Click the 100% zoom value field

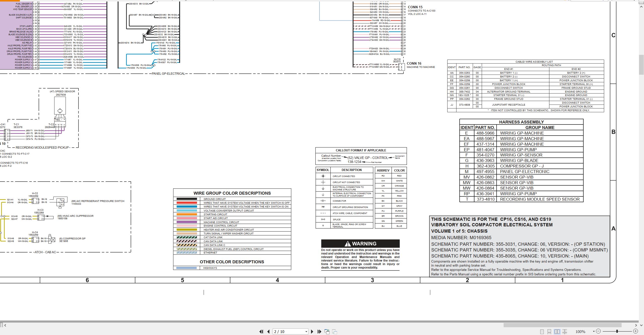580,332
